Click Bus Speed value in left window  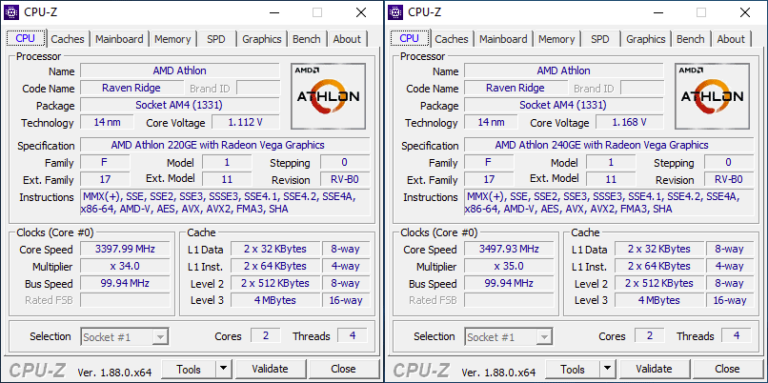pos(125,283)
